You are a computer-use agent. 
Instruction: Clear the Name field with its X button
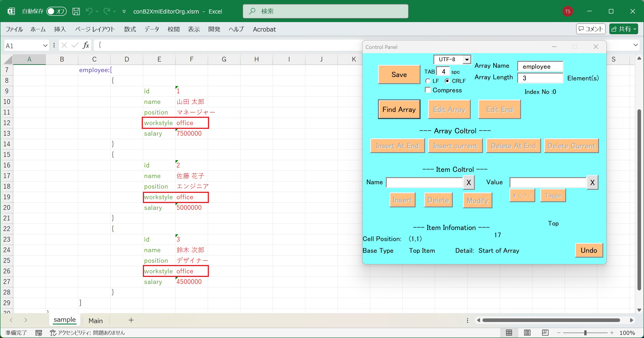[468, 183]
